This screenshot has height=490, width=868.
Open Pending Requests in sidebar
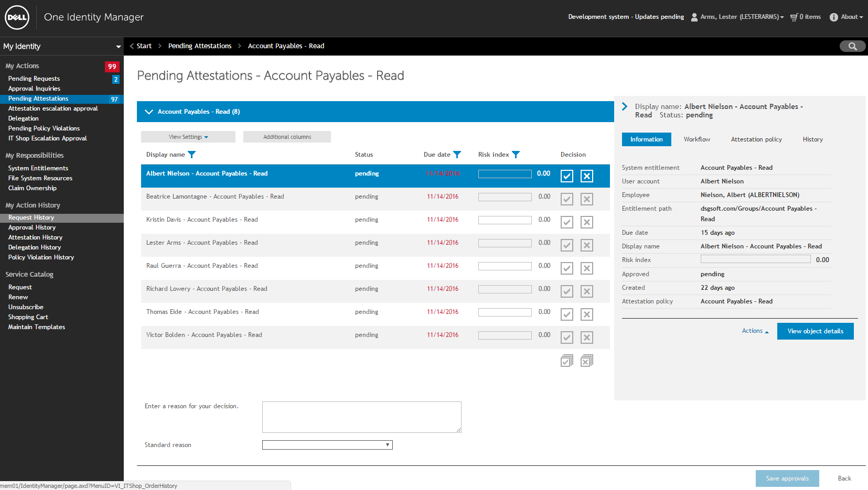34,79
